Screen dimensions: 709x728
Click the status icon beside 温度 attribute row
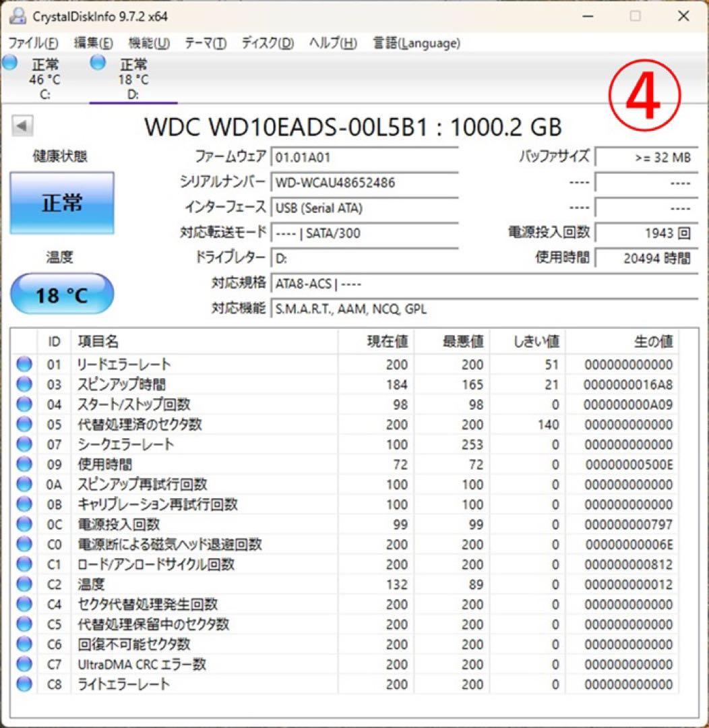tap(24, 584)
